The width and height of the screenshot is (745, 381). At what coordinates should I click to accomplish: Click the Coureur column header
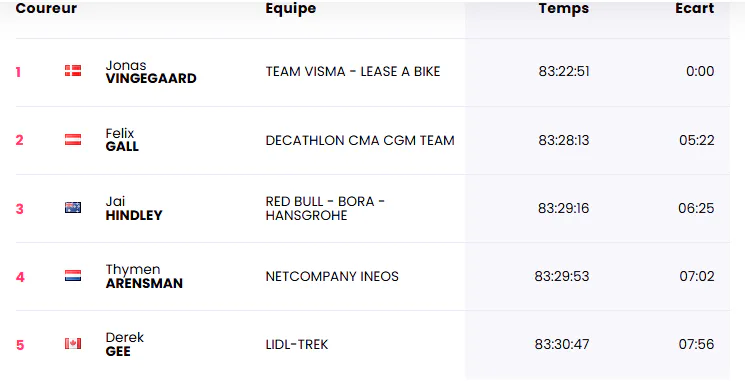pos(46,8)
